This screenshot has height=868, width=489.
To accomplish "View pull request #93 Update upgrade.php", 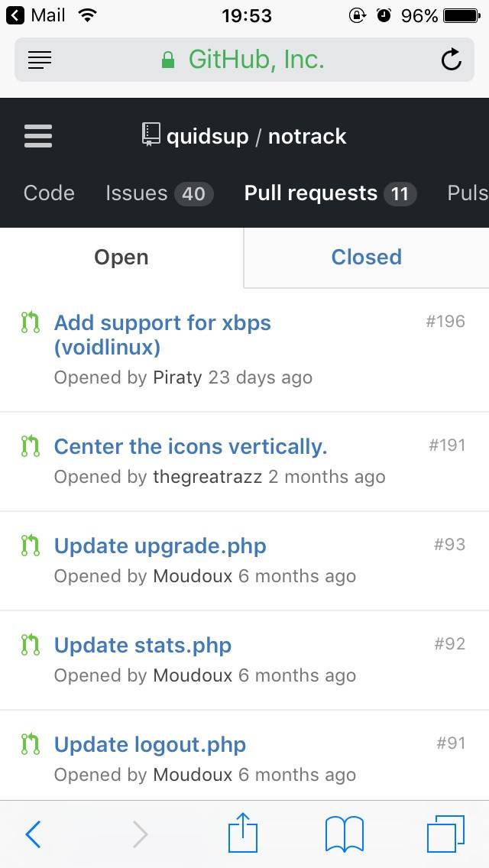I will click(x=160, y=546).
